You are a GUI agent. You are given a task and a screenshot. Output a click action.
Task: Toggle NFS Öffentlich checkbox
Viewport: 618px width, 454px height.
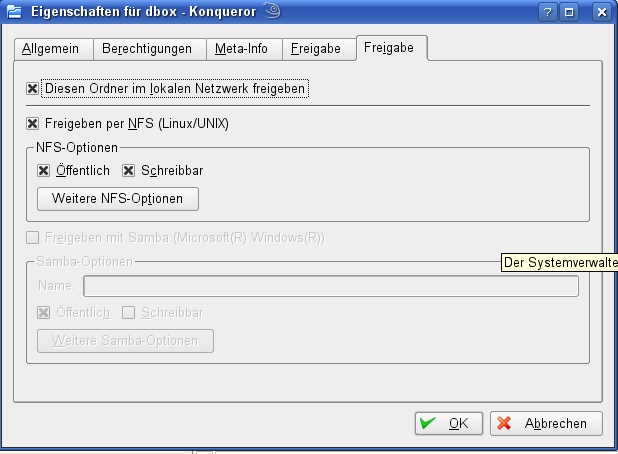coord(43,171)
